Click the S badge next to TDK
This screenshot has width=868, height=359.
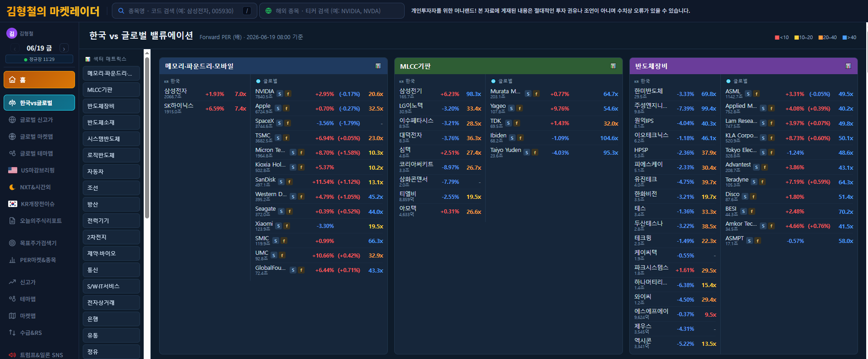(x=508, y=123)
